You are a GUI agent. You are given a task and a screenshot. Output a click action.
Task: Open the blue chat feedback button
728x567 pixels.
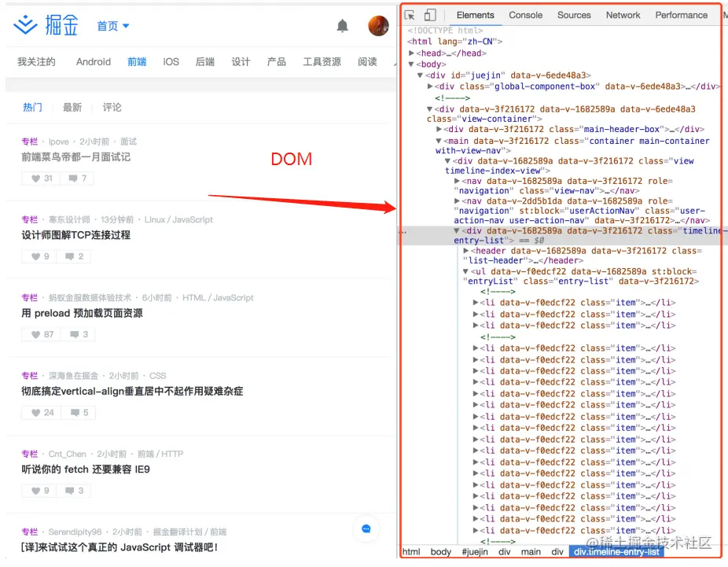click(366, 529)
